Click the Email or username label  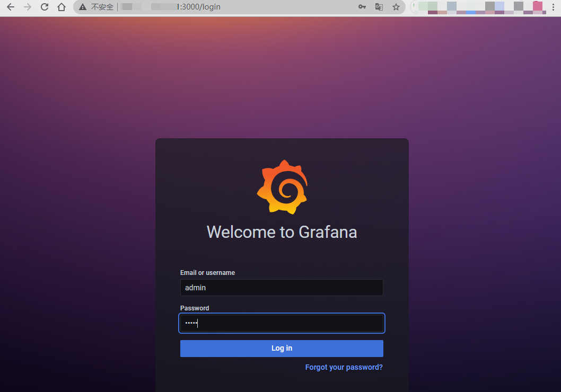pyautogui.click(x=207, y=273)
